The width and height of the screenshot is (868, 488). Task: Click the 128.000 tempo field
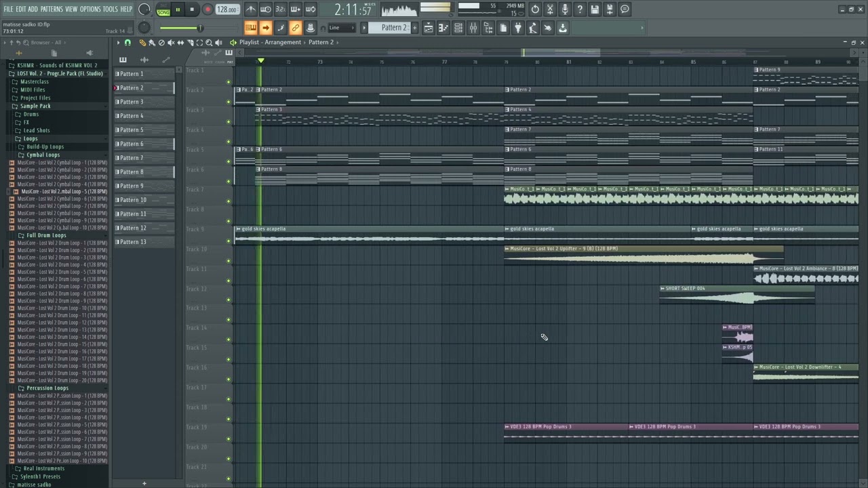coord(227,9)
